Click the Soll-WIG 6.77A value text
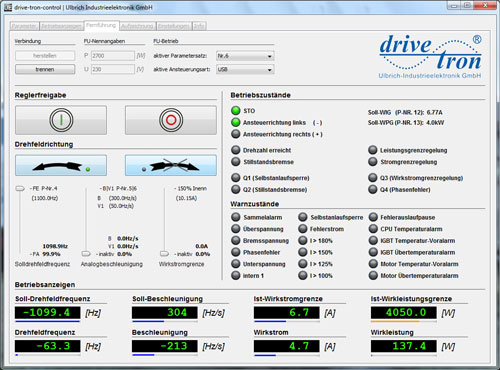The image size is (500, 370). [435, 112]
